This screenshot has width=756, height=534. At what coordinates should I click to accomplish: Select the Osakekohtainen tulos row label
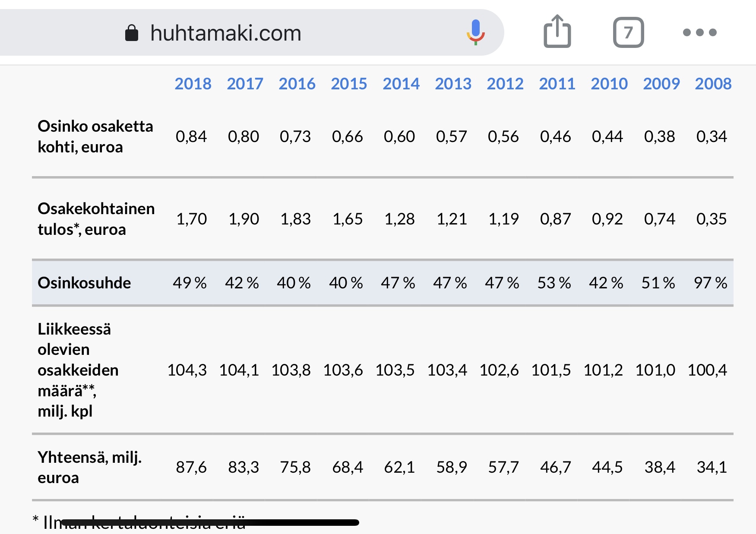(x=96, y=219)
